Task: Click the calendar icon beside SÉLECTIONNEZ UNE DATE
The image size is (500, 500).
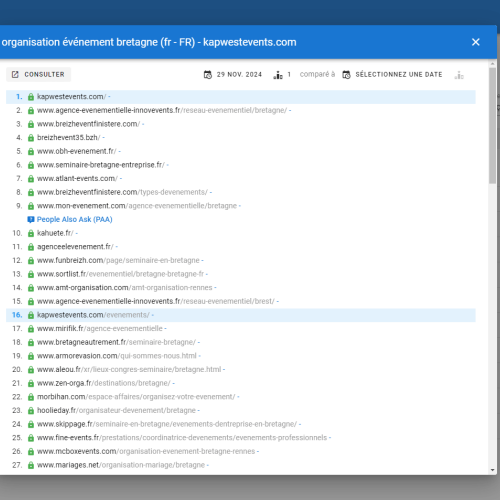Action: pyautogui.click(x=346, y=75)
